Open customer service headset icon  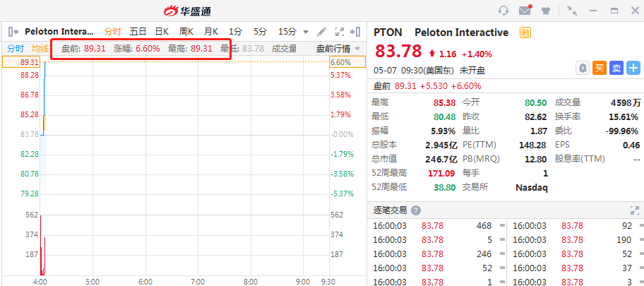pos(503,11)
